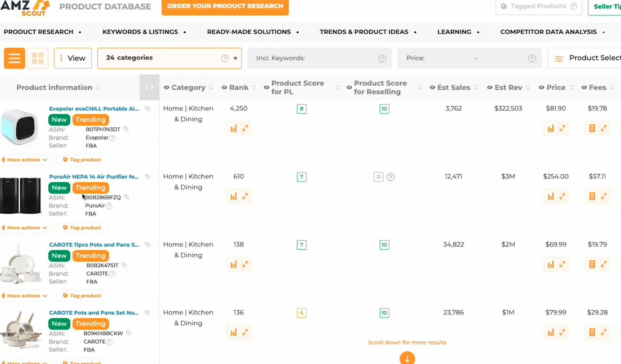Image resolution: width=621 pixels, height=364 pixels.
Task: Click Order Your Product Research button
Action: point(225,7)
